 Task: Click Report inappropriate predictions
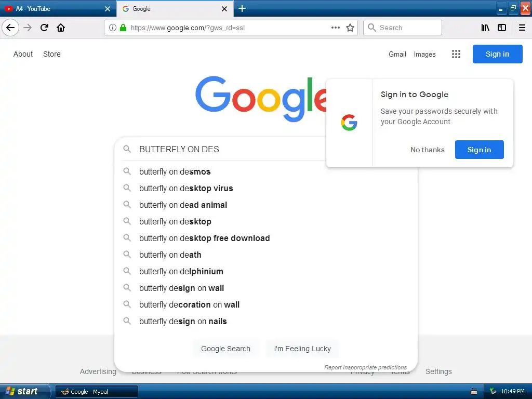(x=365, y=367)
